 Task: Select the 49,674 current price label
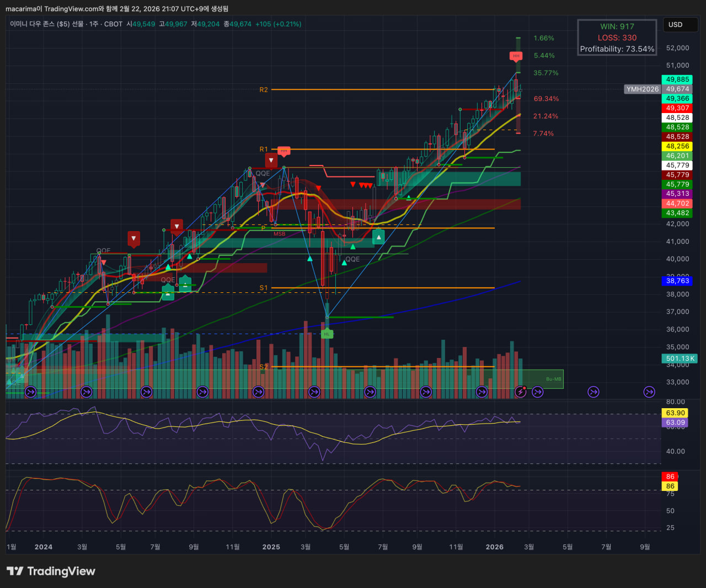click(x=677, y=89)
